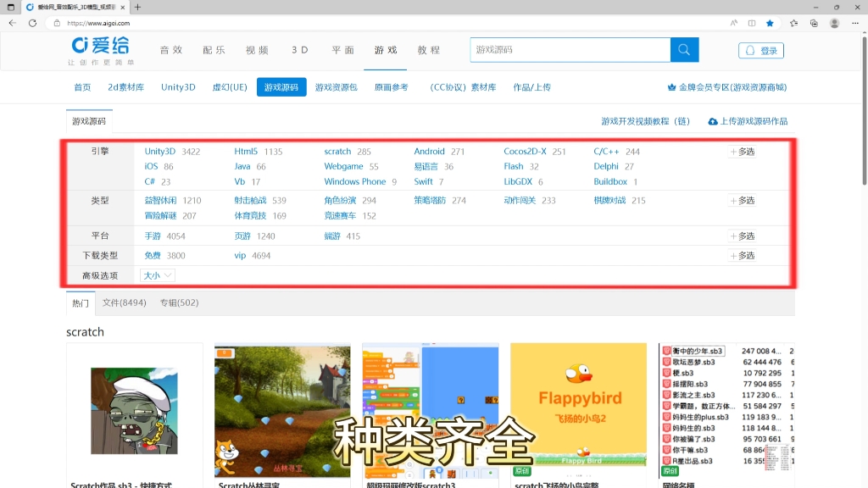Screen dimensions: 868x488
Task: Click the page vertical scrollbar
Action: (x=864, y=111)
